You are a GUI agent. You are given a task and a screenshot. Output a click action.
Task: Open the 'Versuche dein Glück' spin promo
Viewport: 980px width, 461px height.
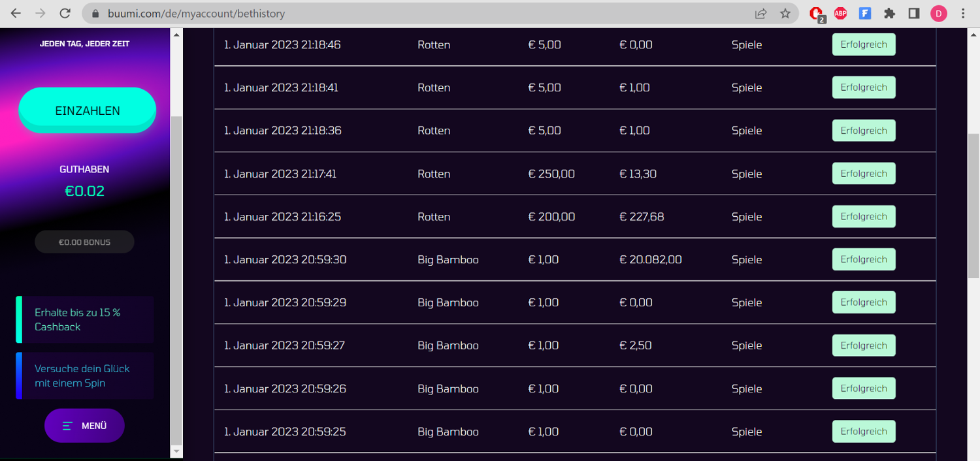click(85, 375)
